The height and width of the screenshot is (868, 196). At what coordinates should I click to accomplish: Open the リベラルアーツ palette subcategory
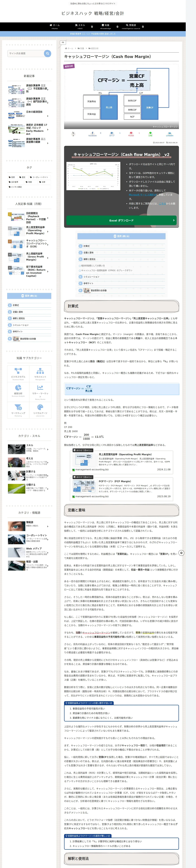(x=40, y=410)
